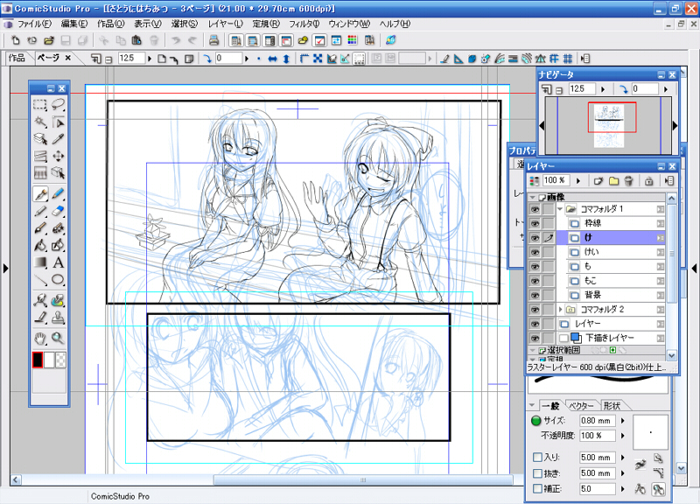This screenshot has width=700, height=504.
Task: Select the straight line tool
Action: [x=40, y=280]
